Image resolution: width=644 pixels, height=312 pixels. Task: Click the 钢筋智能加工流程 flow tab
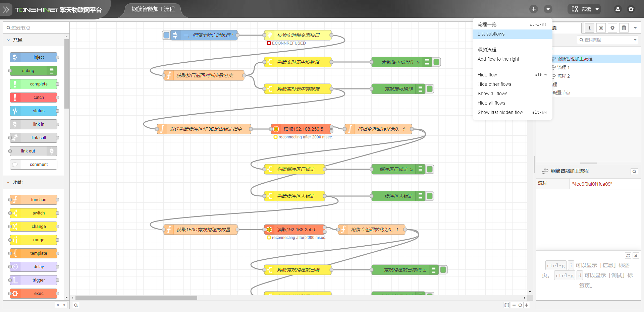click(x=153, y=9)
